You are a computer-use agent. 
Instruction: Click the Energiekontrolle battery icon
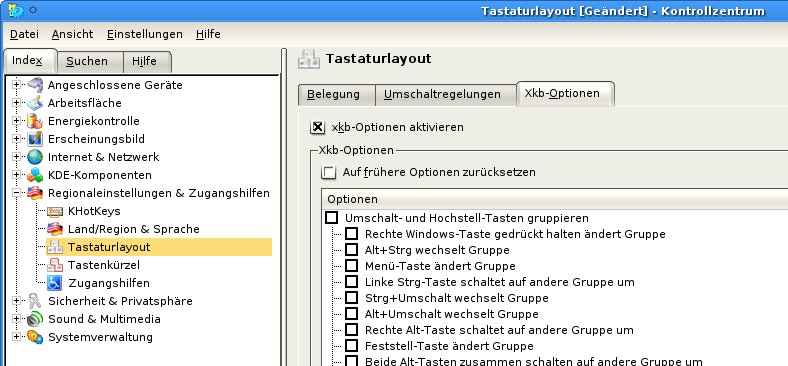pyautogui.click(x=35, y=121)
